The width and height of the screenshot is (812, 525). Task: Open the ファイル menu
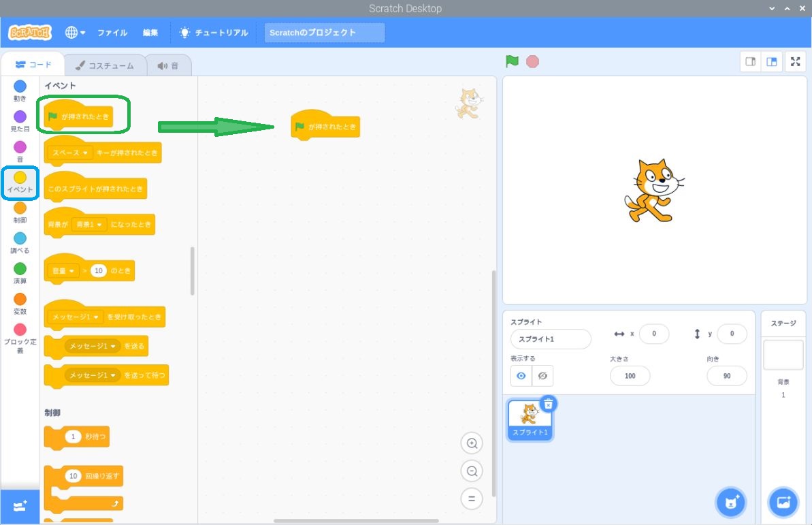[112, 32]
